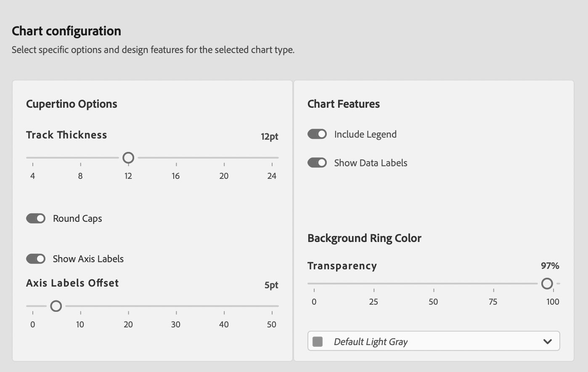
Task: Click the 97% Transparency value
Action: pos(550,266)
